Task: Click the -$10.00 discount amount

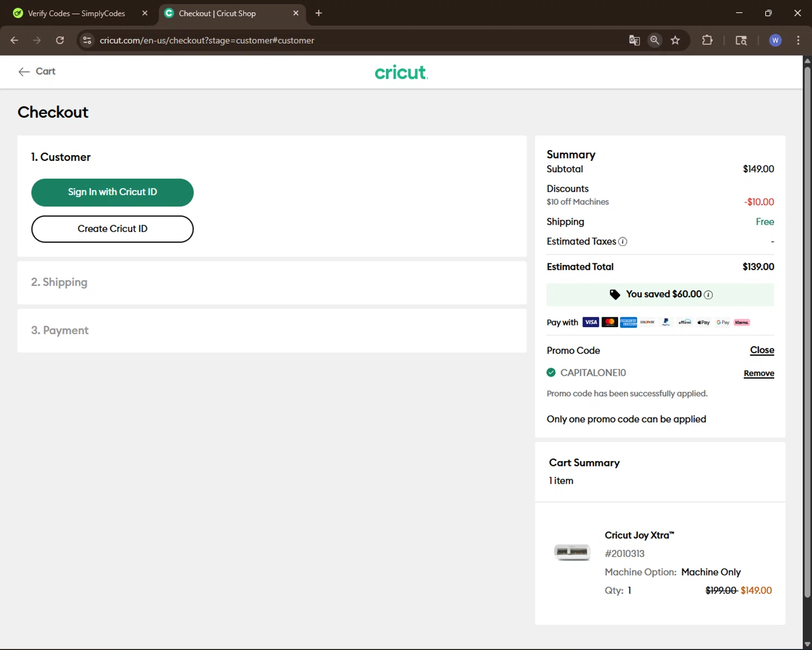Action: tap(759, 202)
